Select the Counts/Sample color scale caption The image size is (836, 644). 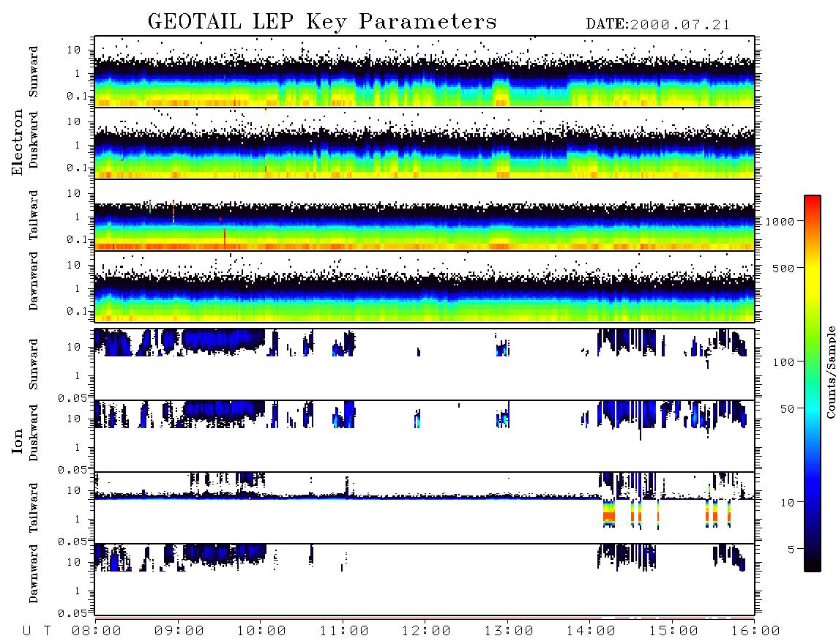click(x=831, y=372)
